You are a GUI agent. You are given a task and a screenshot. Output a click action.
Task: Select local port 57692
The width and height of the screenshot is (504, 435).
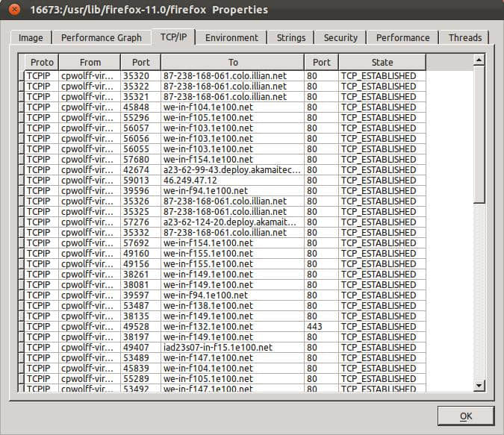tap(141, 243)
